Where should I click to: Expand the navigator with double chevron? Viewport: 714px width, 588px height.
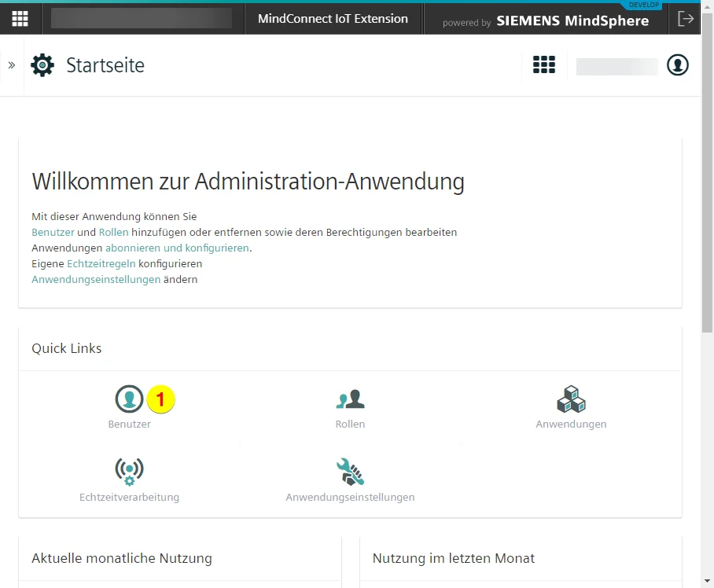(x=12, y=65)
